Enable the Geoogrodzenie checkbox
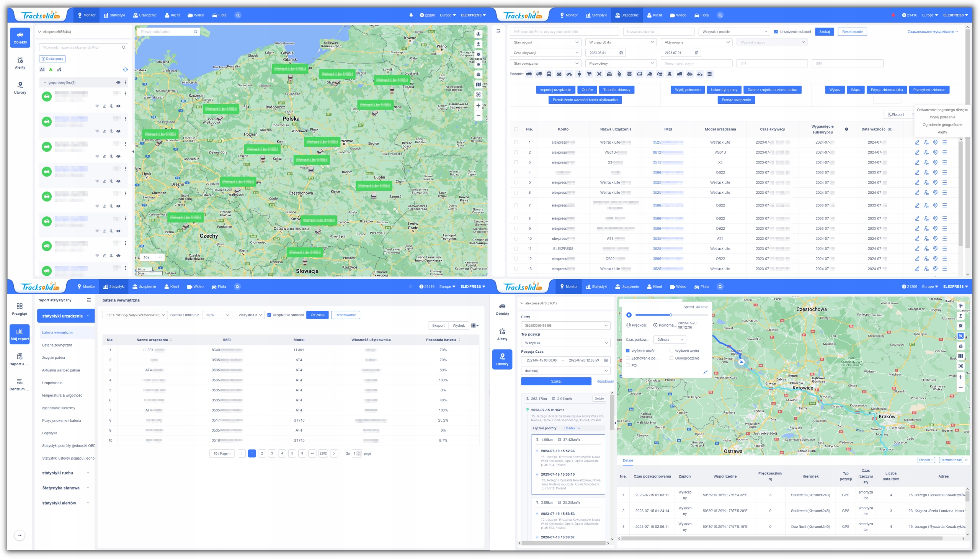980x558 pixels. point(671,358)
